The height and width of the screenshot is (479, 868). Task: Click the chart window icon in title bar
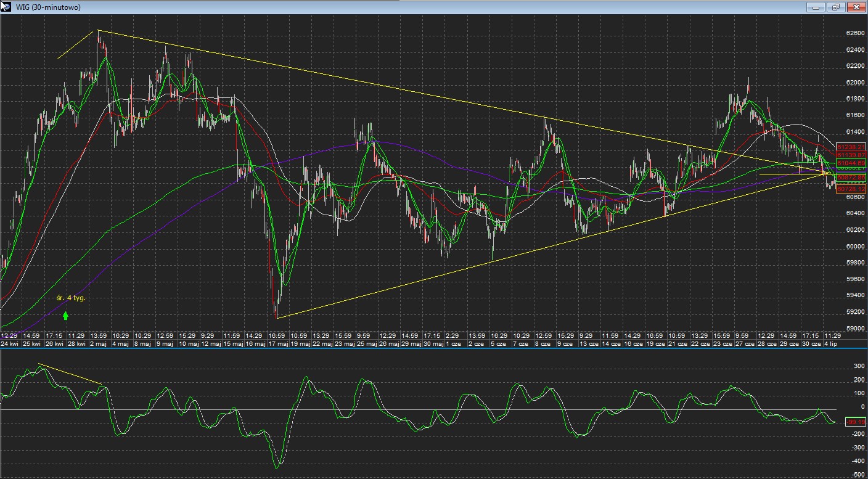point(6,7)
